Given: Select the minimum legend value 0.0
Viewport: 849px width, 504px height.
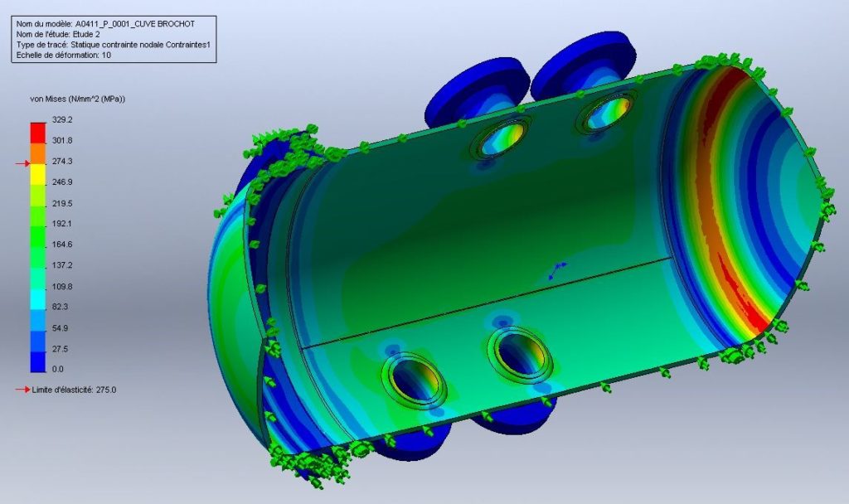Looking at the screenshot, I should 58,369.
